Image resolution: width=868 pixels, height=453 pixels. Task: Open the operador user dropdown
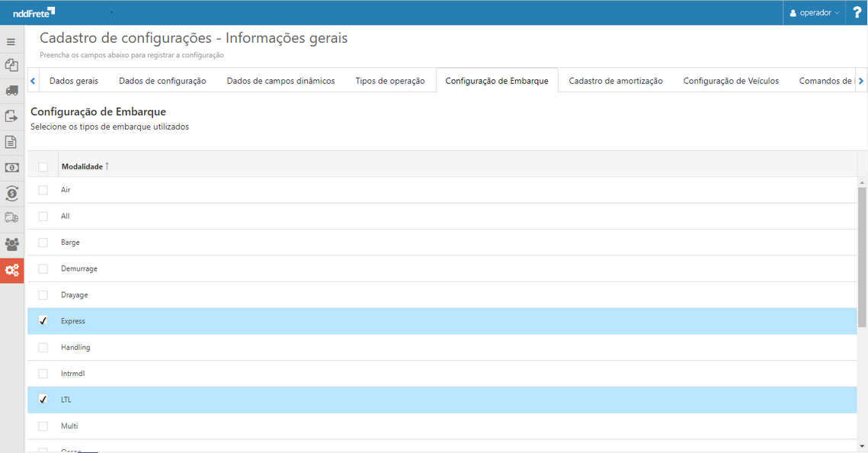(x=814, y=12)
